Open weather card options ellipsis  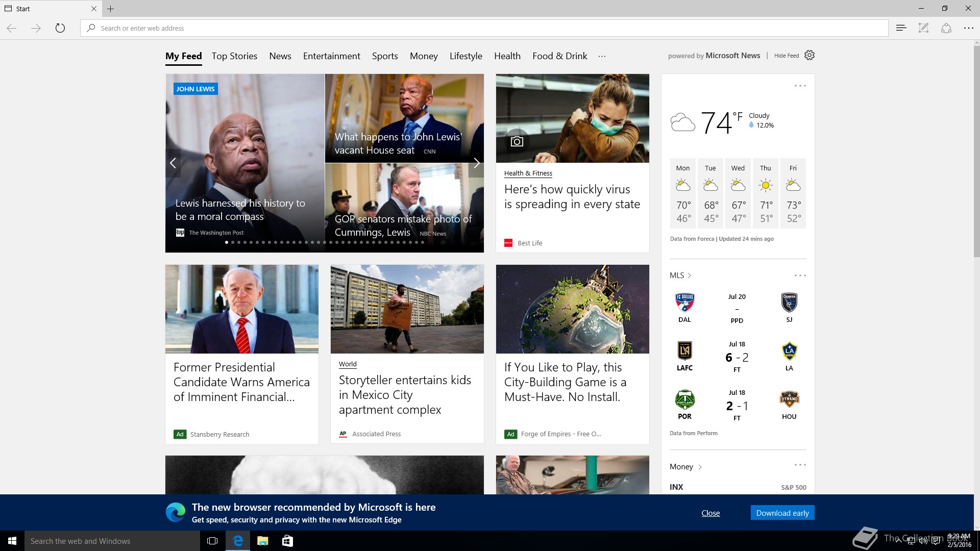pos(800,86)
